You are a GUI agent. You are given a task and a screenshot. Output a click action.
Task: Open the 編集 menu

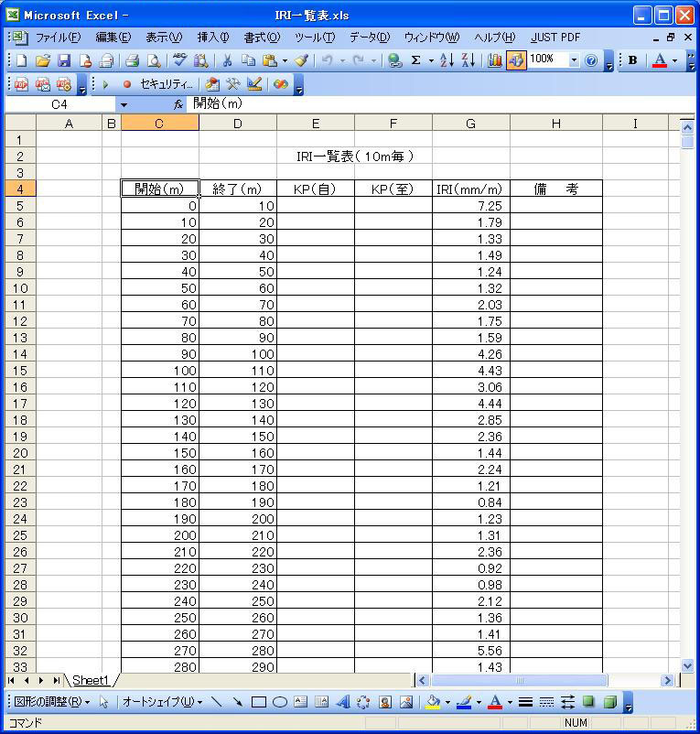[x=113, y=38]
